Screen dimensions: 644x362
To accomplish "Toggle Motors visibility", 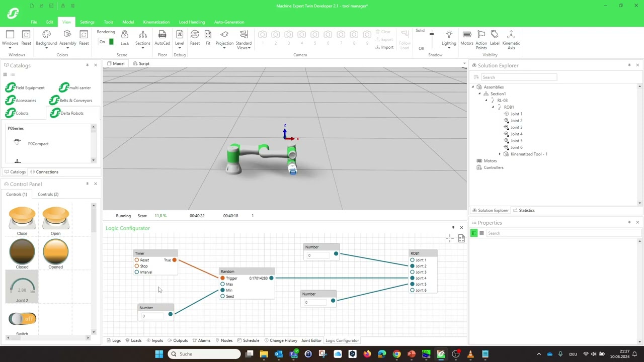I will [467, 38].
